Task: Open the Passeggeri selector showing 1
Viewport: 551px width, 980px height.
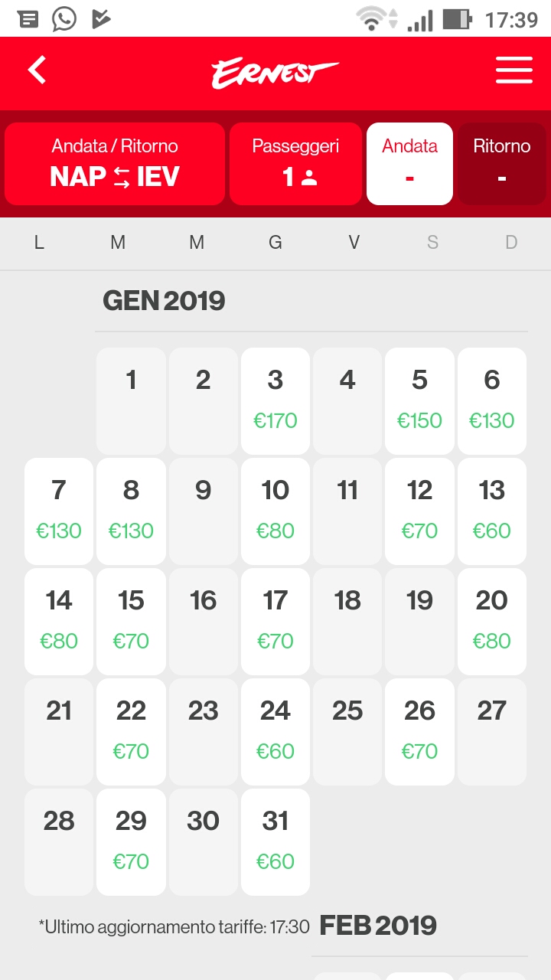Action: pyautogui.click(x=295, y=163)
